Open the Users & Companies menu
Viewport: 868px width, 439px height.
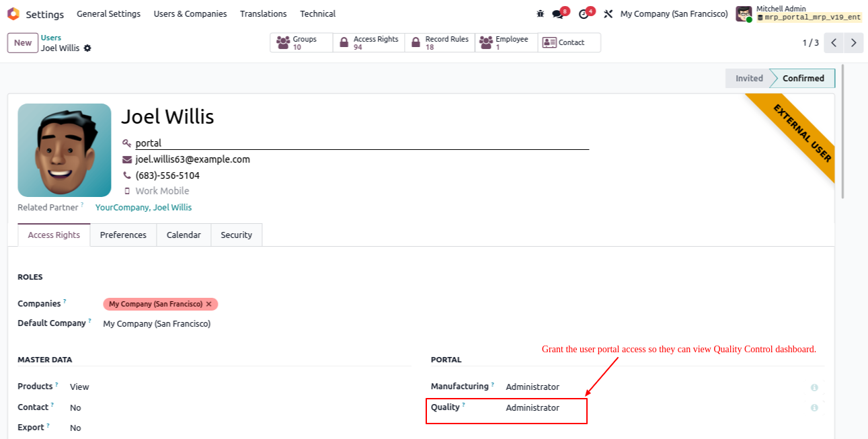coord(190,14)
